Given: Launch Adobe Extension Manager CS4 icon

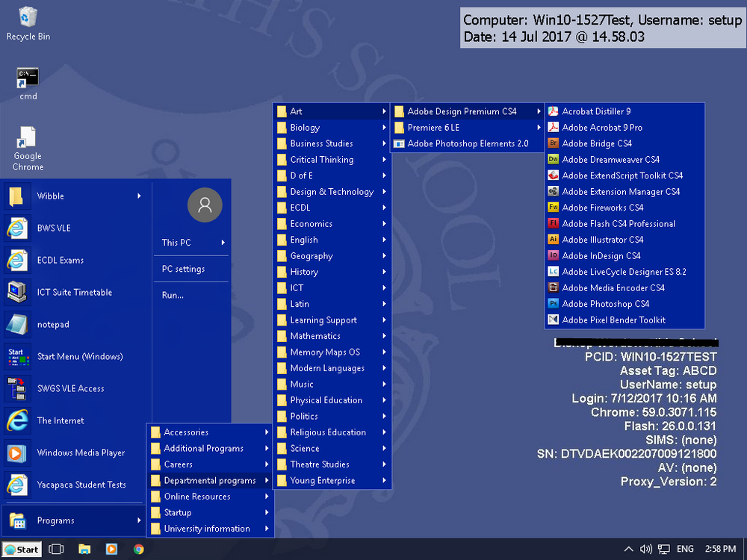Looking at the screenshot, I should [553, 191].
